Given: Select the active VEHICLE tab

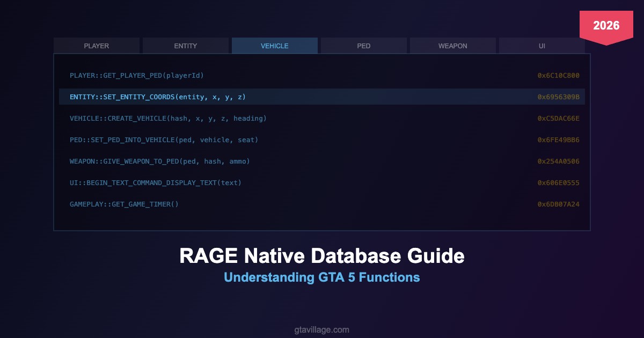Looking at the screenshot, I should (x=275, y=46).
